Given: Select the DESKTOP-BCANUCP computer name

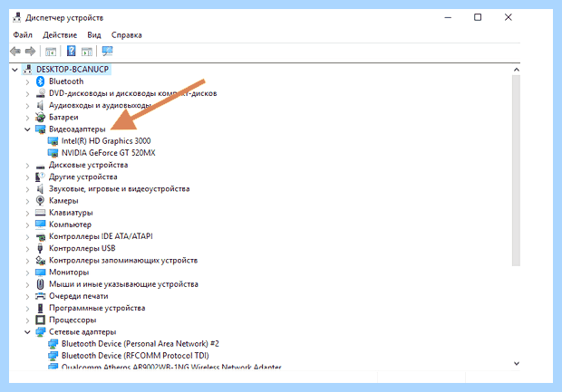Looking at the screenshot, I should click(73, 70).
